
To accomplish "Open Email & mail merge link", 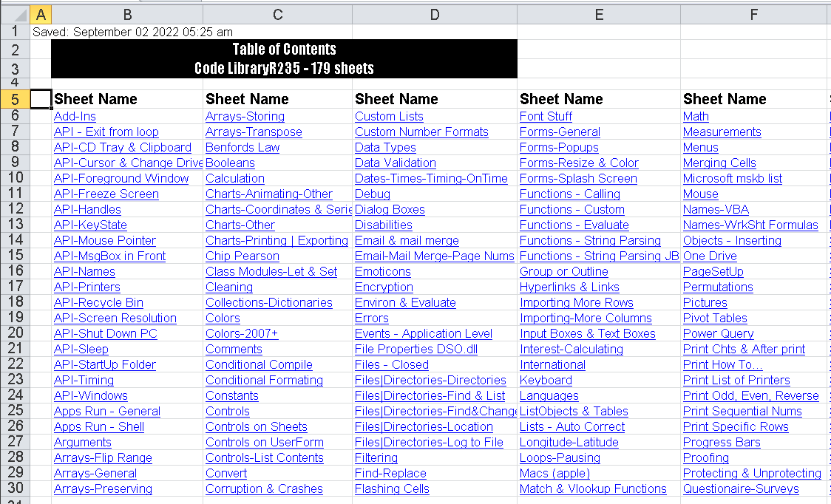I will tap(407, 241).
